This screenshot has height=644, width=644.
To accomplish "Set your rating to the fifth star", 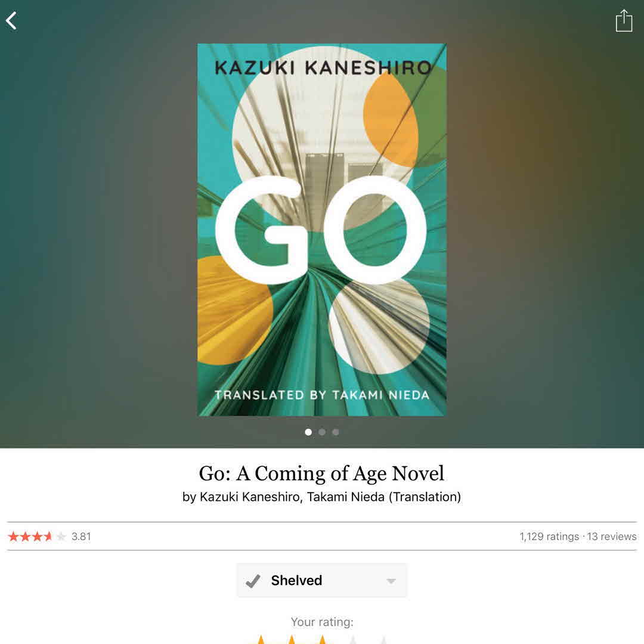I will 383,639.
